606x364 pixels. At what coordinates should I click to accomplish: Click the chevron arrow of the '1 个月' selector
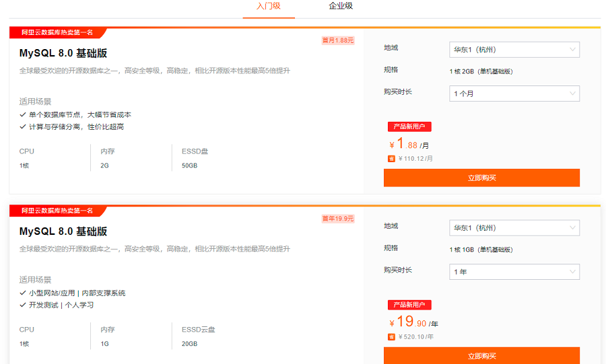[572, 94]
